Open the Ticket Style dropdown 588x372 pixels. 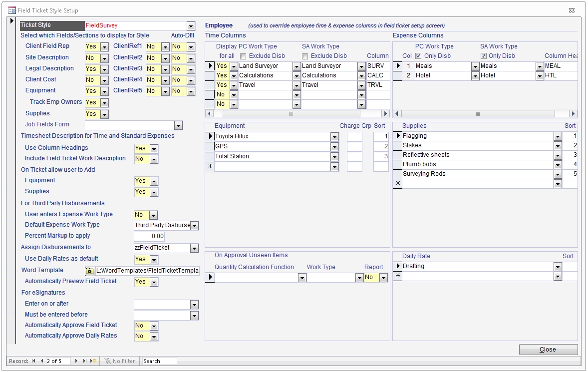tap(191, 26)
